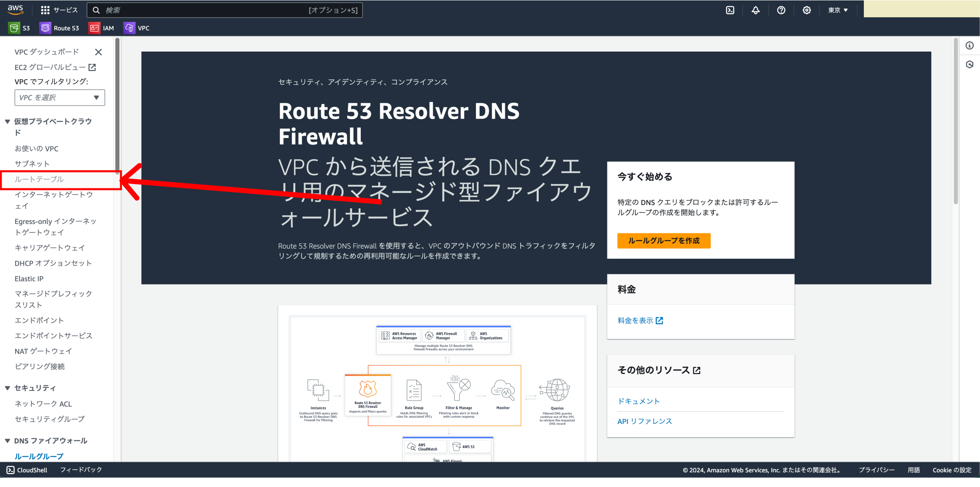Open the CloudShell terminal icon in the top bar
Image resolution: width=980 pixels, height=487 pixels.
click(730, 10)
